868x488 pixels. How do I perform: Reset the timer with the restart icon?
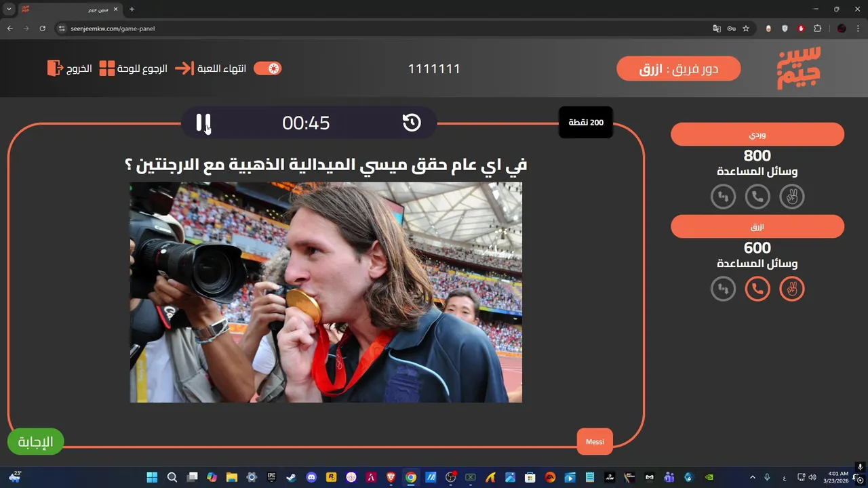[x=412, y=123]
